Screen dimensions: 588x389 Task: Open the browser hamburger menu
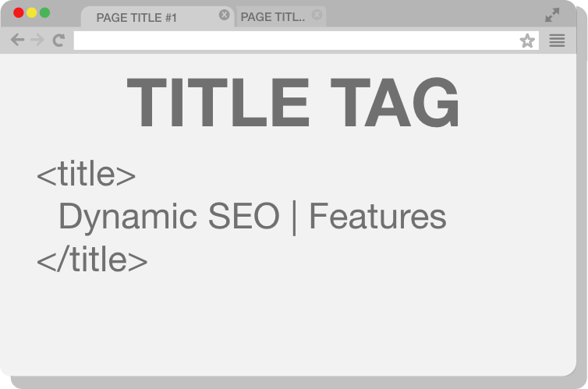click(x=557, y=41)
